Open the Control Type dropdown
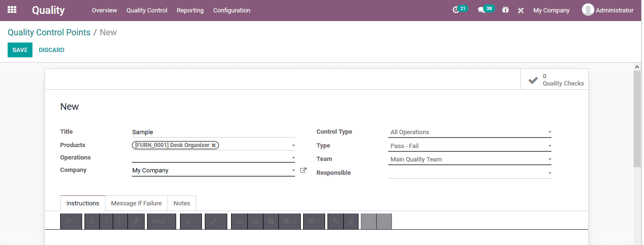Image resolution: width=644 pixels, height=245 pixels. point(470,132)
